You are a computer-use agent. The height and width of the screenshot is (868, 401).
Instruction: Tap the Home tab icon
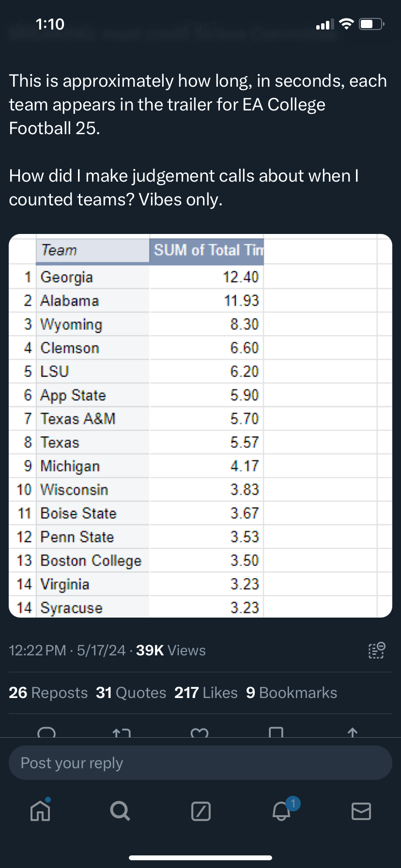[40, 810]
